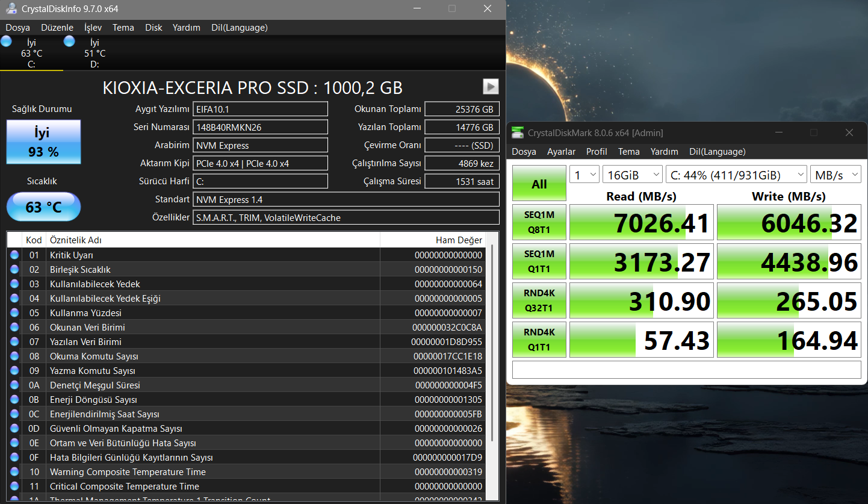Click the Çalıştırılma Sayısı 4869 kez field
868x504 pixels.
(x=462, y=163)
